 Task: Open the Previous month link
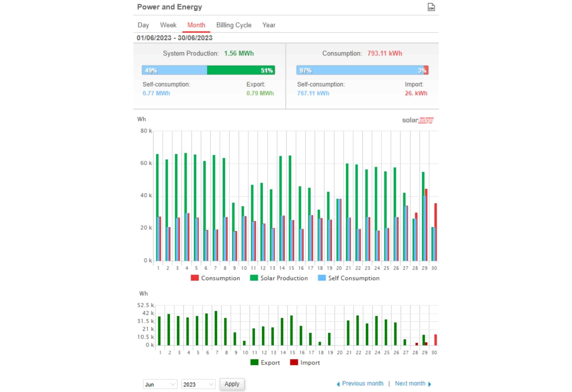pos(363,384)
